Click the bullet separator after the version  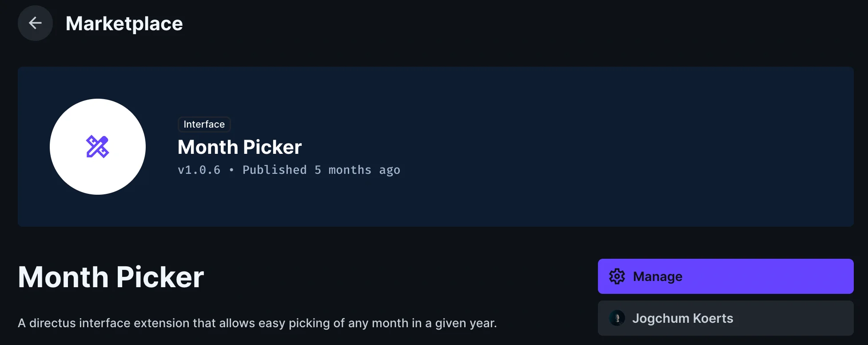coord(231,170)
